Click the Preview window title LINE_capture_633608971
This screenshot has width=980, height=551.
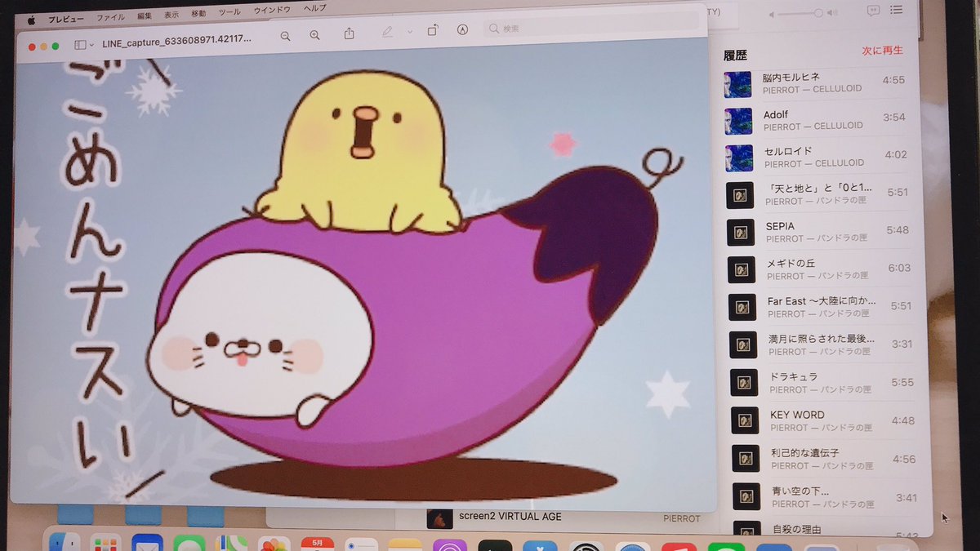tap(176, 39)
